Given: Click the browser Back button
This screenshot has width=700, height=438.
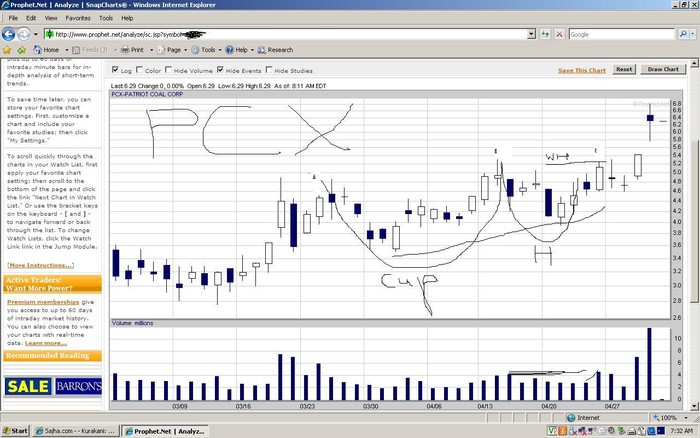Looking at the screenshot, I should 10,34.
